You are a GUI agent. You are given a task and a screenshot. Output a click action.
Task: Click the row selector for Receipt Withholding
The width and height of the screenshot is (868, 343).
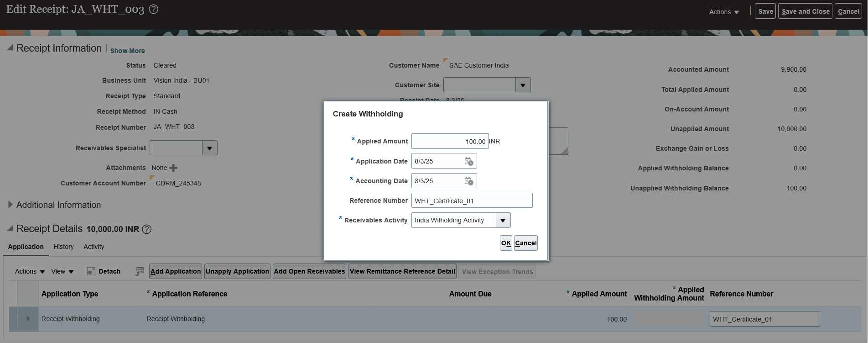pyautogui.click(x=14, y=319)
